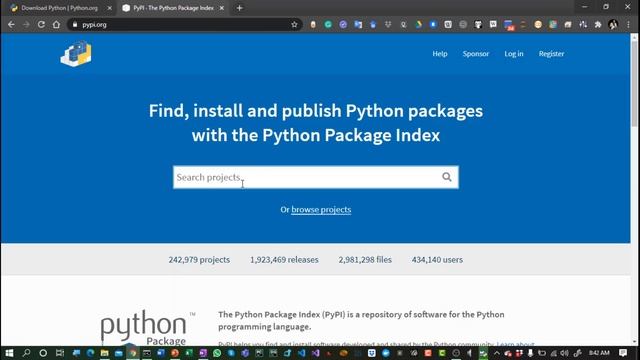Viewport: 640px width, 360px height.
Task: Open Visual Studio Code from the taskbar
Action: (x=301, y=353)
